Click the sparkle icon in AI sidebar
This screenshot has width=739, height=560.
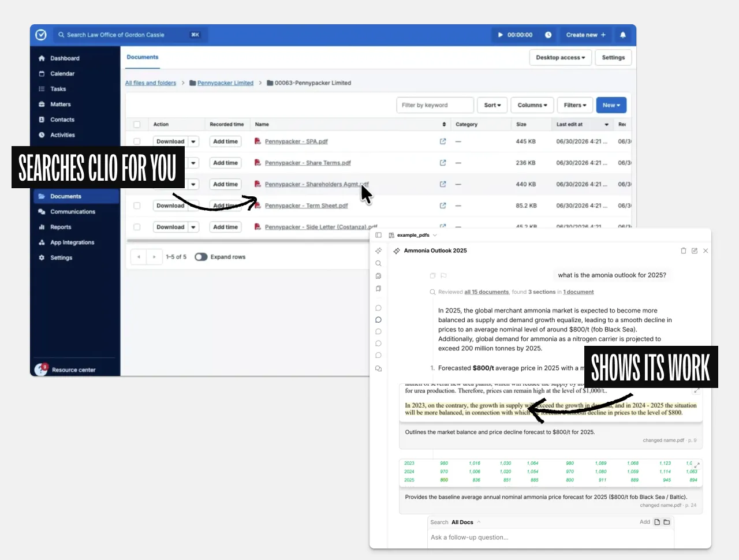[x=378, y=251]
